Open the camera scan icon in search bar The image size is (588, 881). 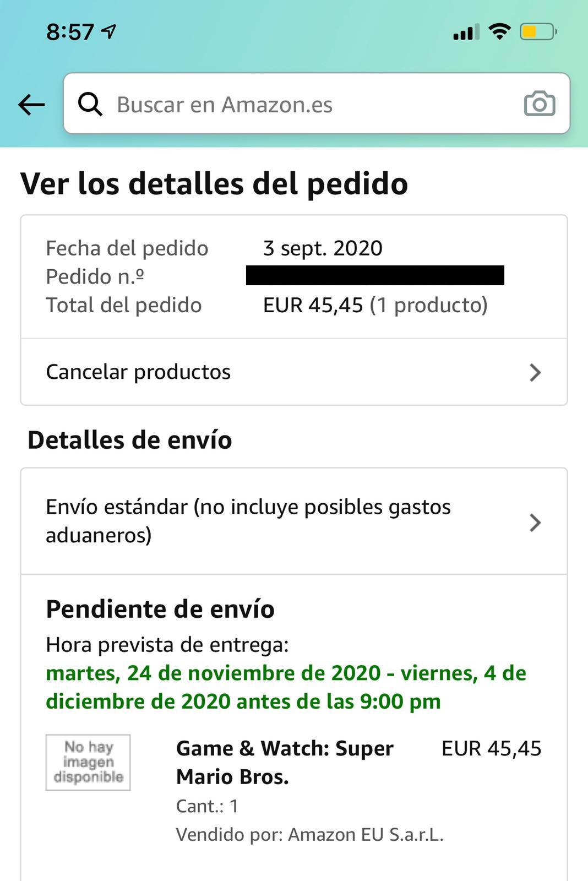click(539, 104)
